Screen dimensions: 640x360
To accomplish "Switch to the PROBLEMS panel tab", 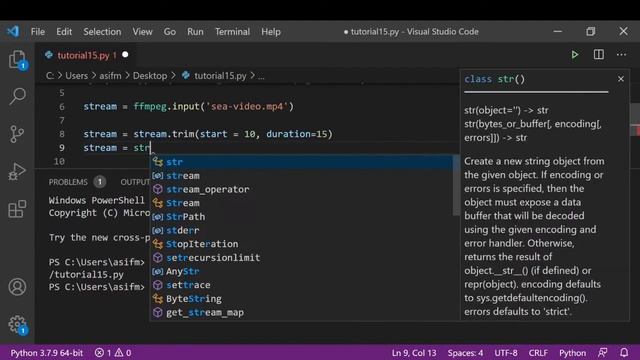I will tap(68, 182).
